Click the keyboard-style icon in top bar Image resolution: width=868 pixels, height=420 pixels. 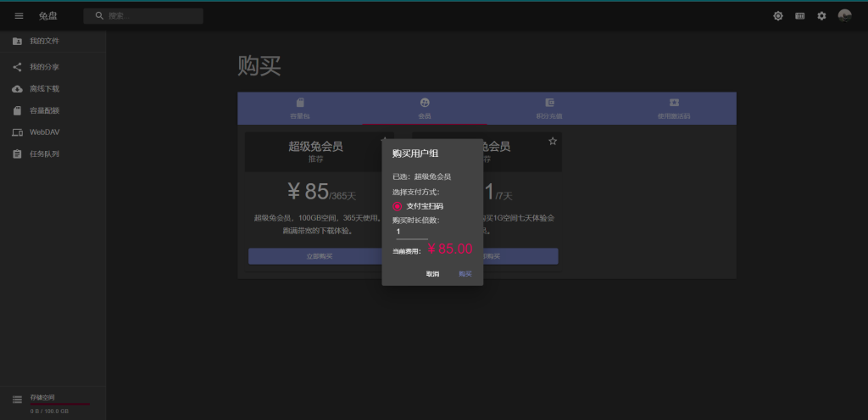click(x=799, y=16)
